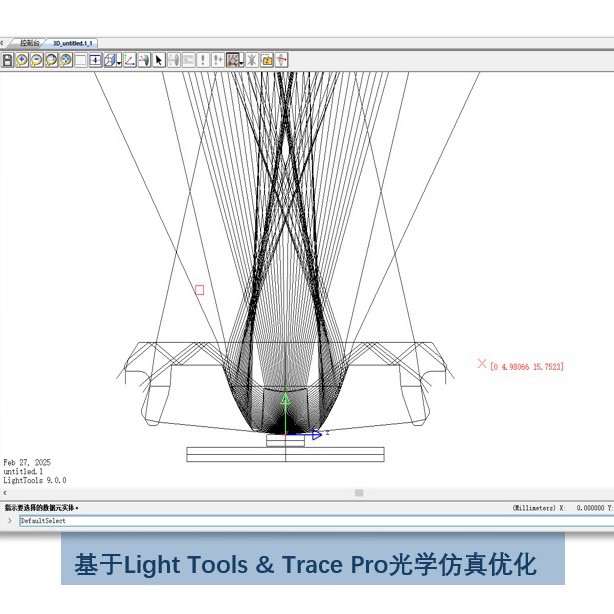The width and height of the screenshot is (614, 614).
Task: Click the horizontal scrollbar thumb
Action: (359, 493)
